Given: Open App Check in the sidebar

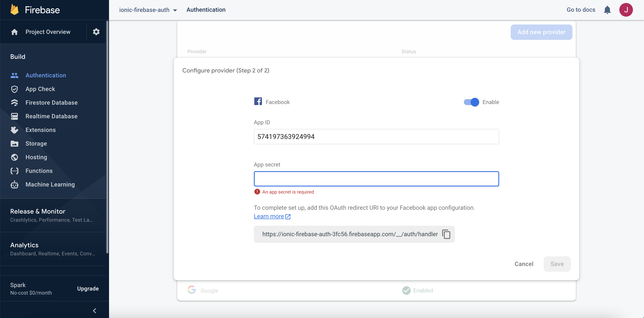Looking at the screenshot, I should tap(40, 89).
